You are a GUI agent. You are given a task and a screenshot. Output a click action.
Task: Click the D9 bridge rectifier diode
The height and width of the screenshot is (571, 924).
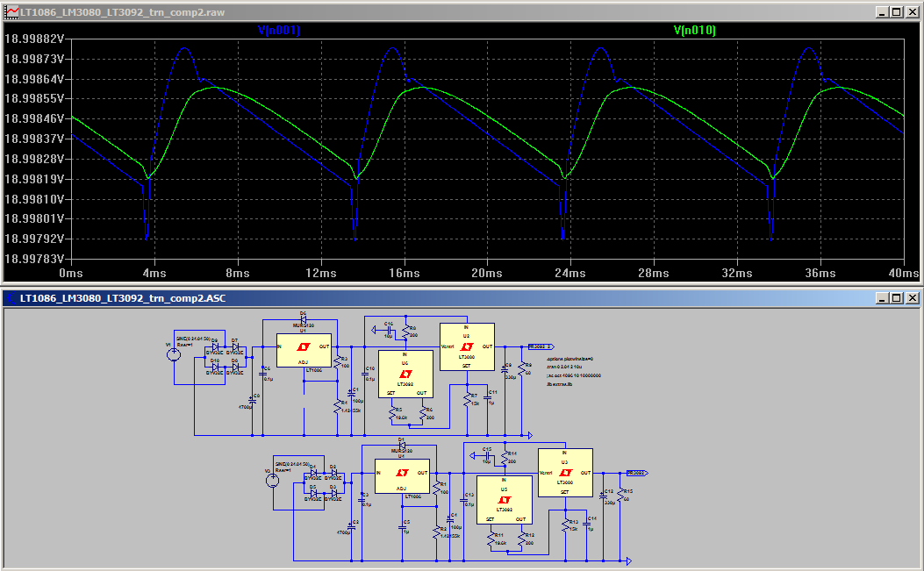click(215, 346)
